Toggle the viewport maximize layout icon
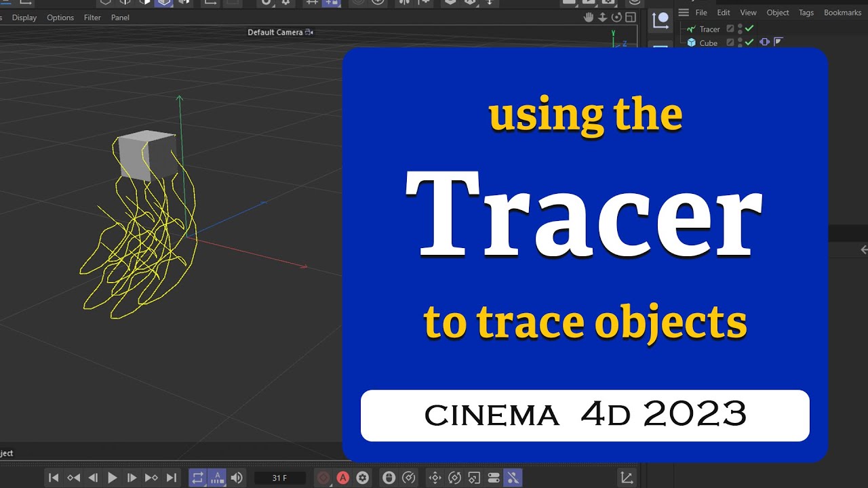Screen dimensions: 868x488 coord(631,17)
